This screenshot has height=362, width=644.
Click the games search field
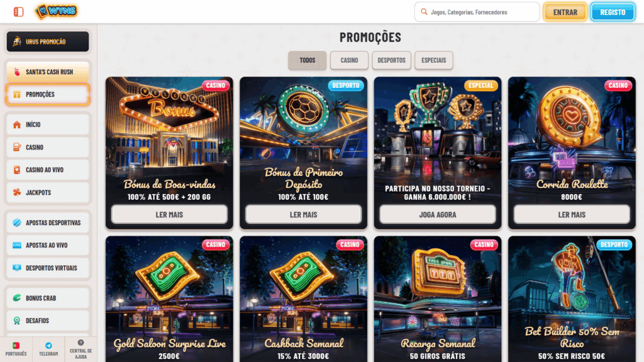477,12
